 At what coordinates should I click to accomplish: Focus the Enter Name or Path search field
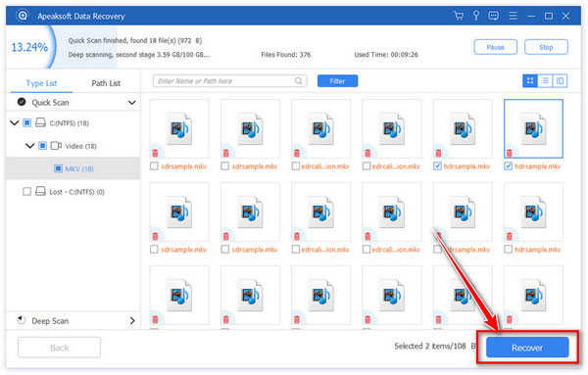pyautogui.click(x=230, y=81)
